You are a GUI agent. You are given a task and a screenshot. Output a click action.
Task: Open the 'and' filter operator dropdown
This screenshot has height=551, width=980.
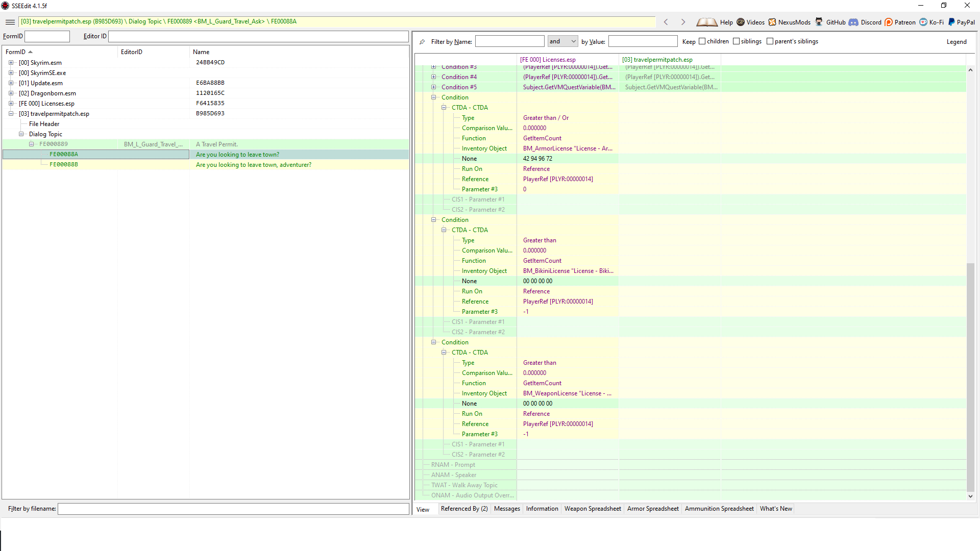pos(563,41)
